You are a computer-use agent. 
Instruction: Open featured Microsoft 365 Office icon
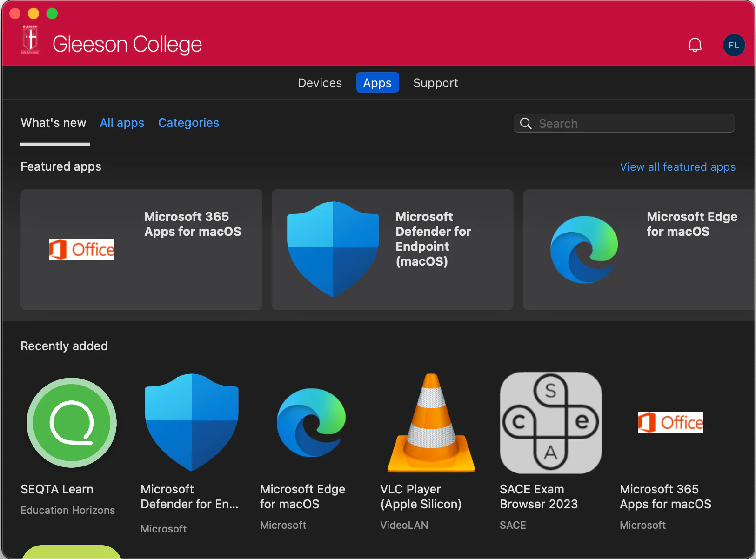pos(81,249)
